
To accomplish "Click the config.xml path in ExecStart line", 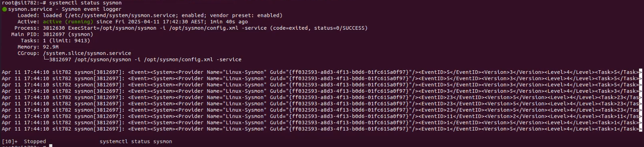I will point(204,28).
